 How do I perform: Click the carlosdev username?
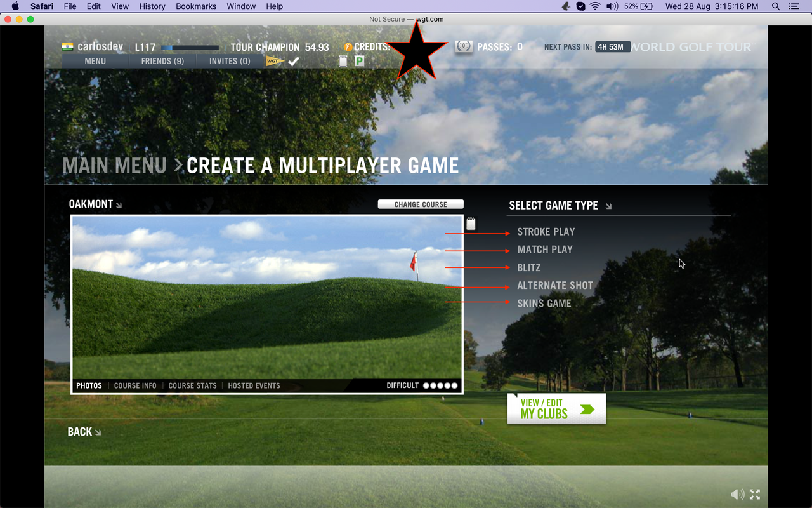pyautogui.click(x=101, y=47)
